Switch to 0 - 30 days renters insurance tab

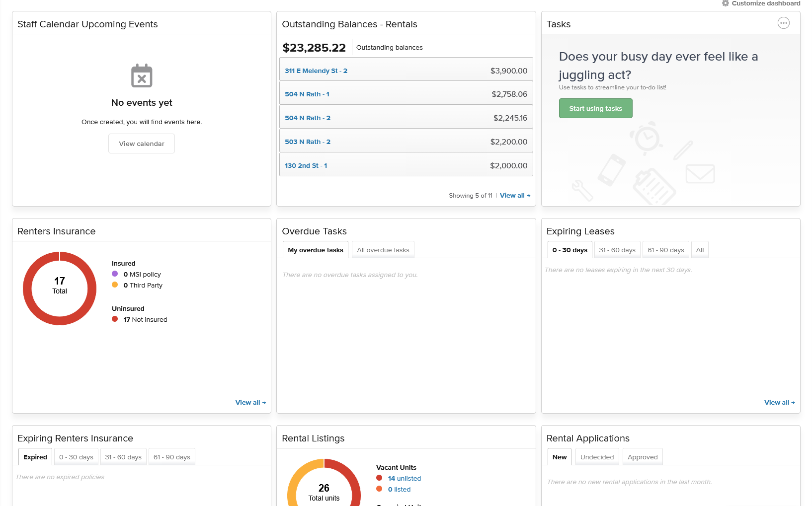tap(76, 457)
